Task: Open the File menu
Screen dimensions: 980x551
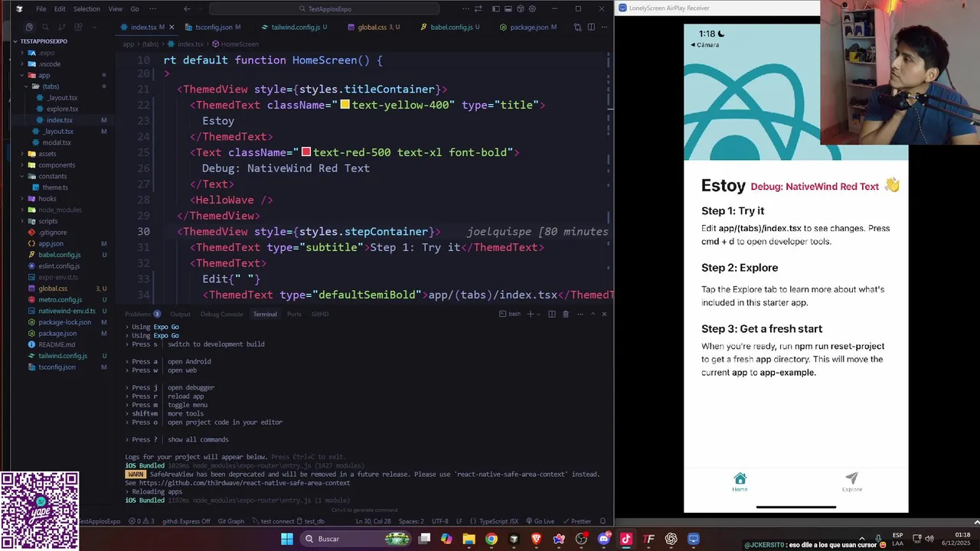Action: pyautogui.click(x=41, y=8)
